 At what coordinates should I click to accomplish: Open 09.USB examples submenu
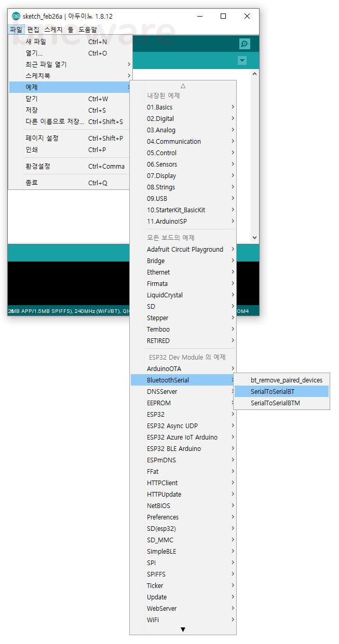183,198
